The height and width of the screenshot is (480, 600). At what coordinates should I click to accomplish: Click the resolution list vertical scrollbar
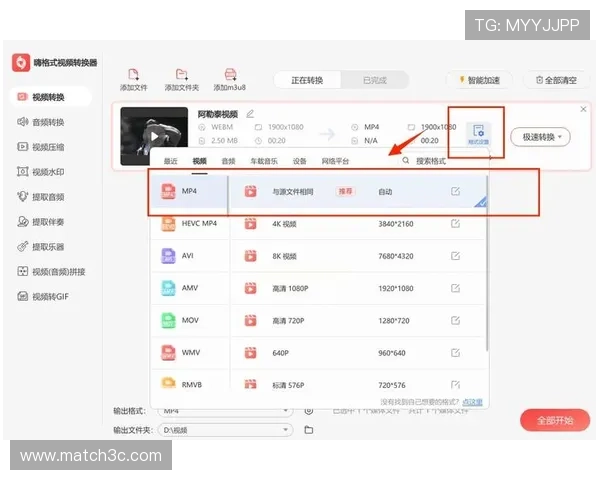tap(487, 263)
